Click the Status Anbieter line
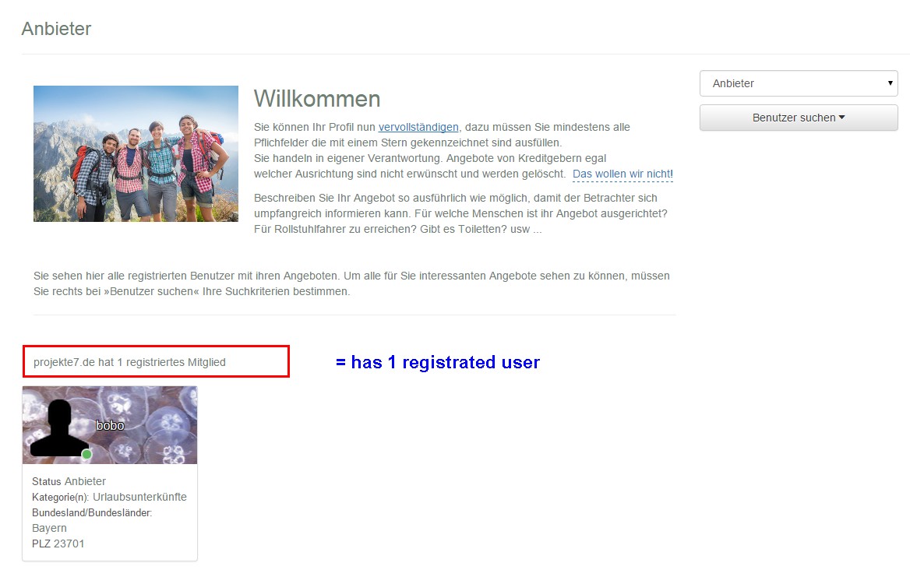Screen dimensions: 924x584 [69, 481]
